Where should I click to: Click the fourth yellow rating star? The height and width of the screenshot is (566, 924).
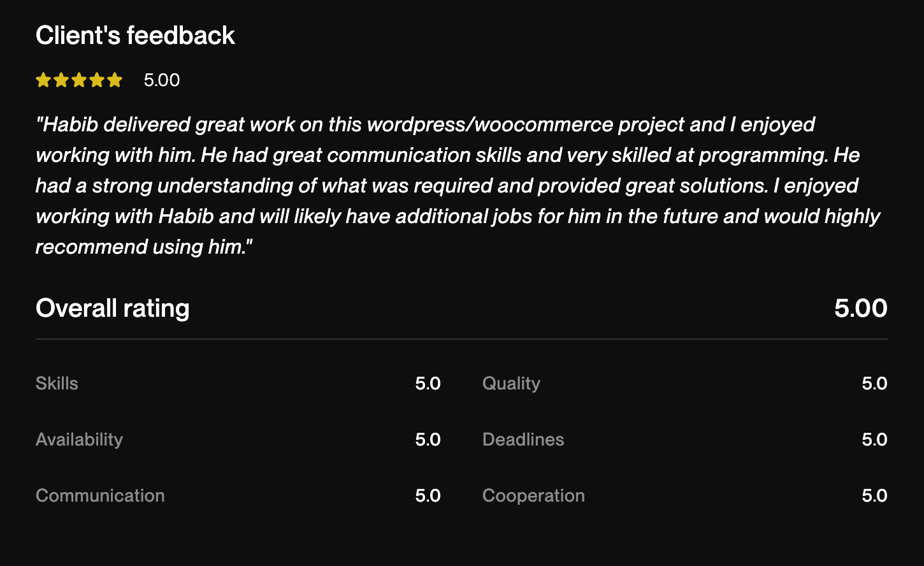[96, 80]
